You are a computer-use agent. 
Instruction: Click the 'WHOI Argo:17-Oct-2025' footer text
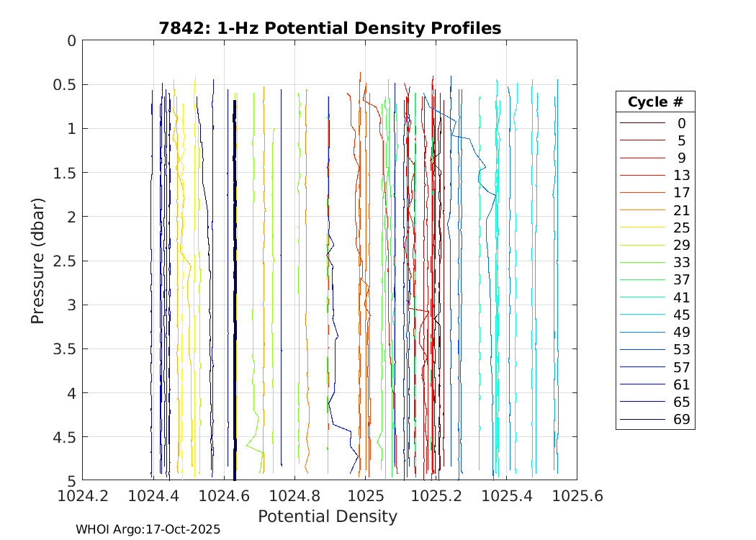pyautogui.click(x=148, y=529)
